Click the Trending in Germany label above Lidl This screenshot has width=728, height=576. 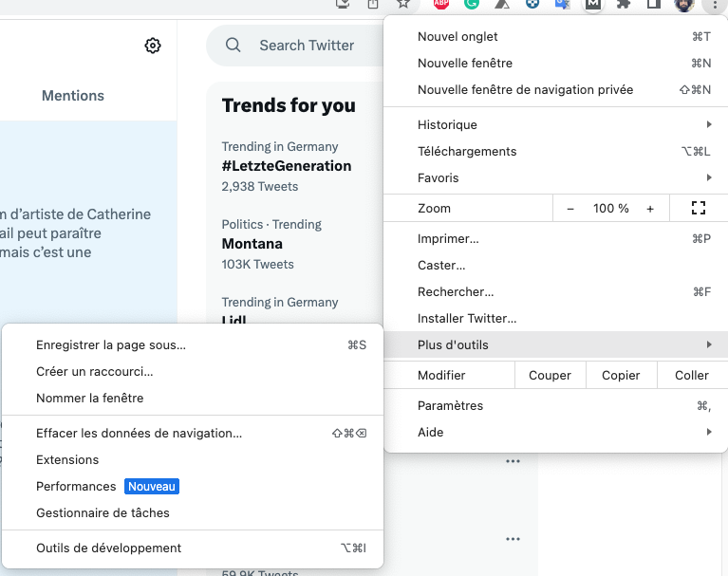tap(280, 302)
